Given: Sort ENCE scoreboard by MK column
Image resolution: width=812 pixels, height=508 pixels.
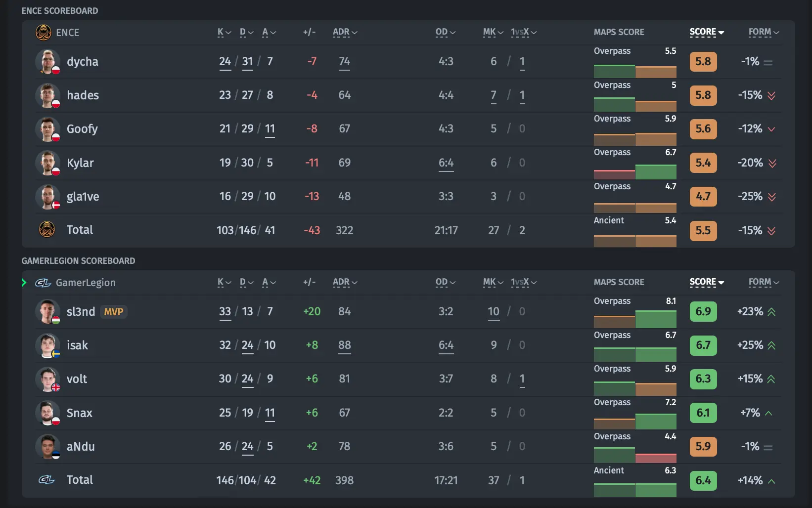Looking at the screenshot, I should [493, 32].
